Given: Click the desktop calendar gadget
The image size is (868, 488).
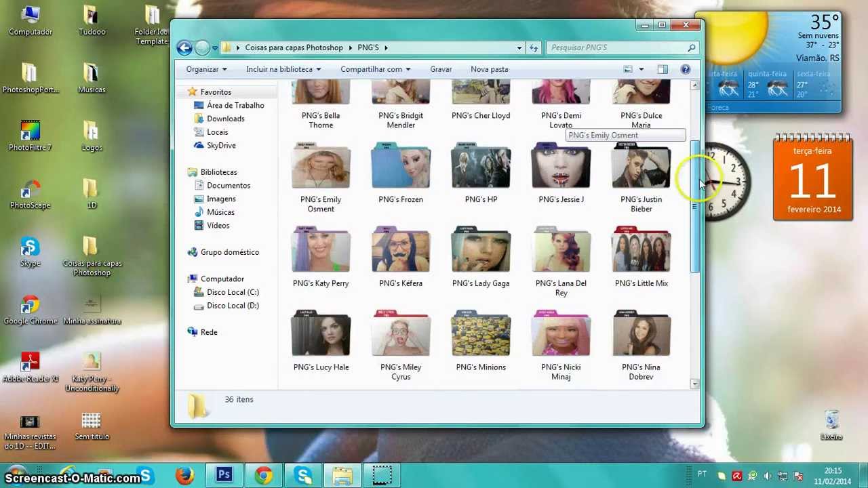Looking at the screenshot, I should coord(813,177).
